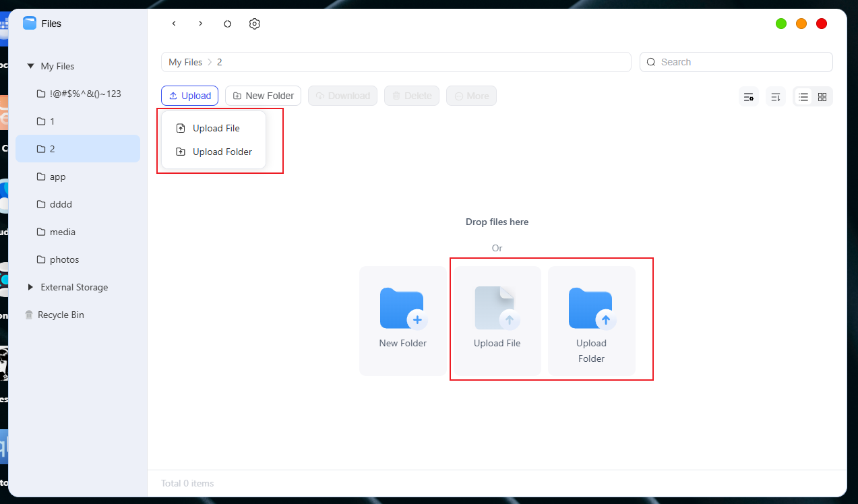Viewport: 858px width, 504px height.
Task: Go forward with the right arrow icon
Action: [200, 24]
